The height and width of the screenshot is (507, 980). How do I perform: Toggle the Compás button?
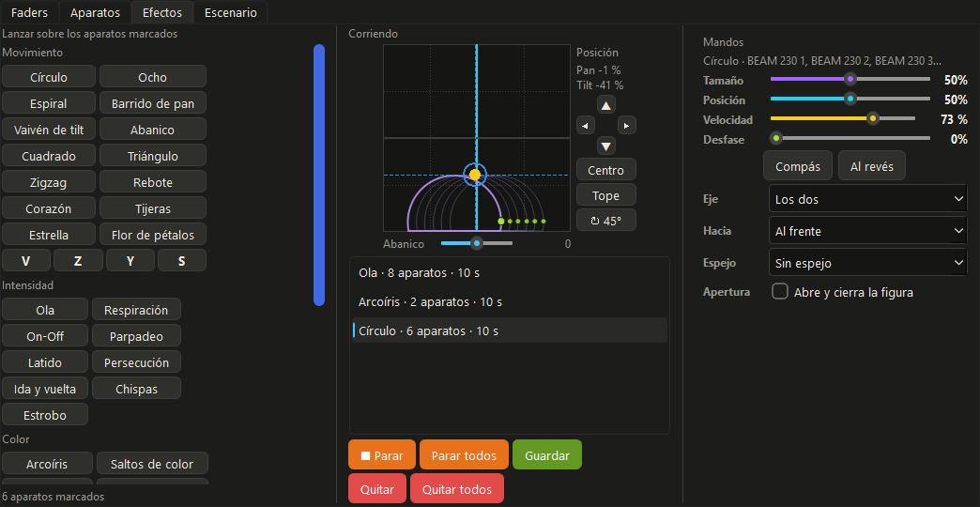798,166
